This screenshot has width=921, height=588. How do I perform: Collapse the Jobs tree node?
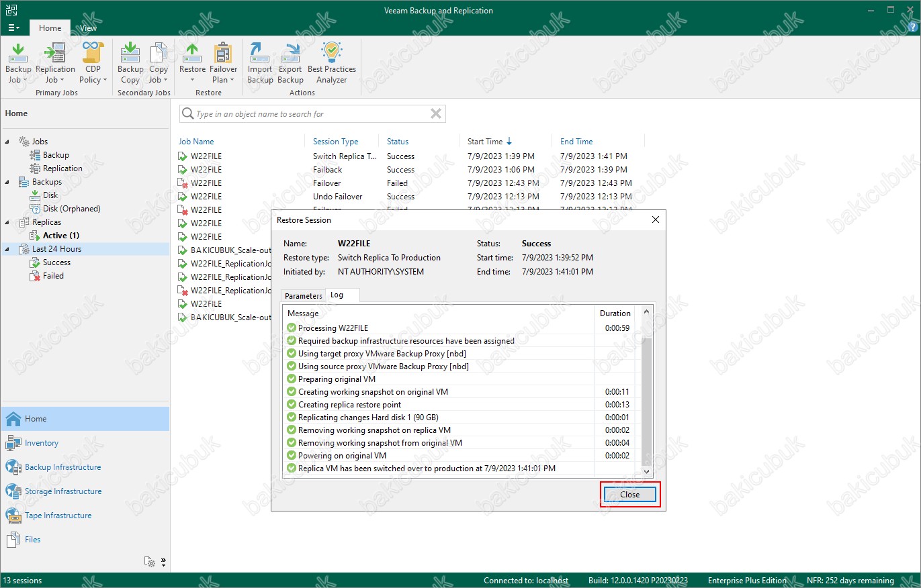coord(7,142)
